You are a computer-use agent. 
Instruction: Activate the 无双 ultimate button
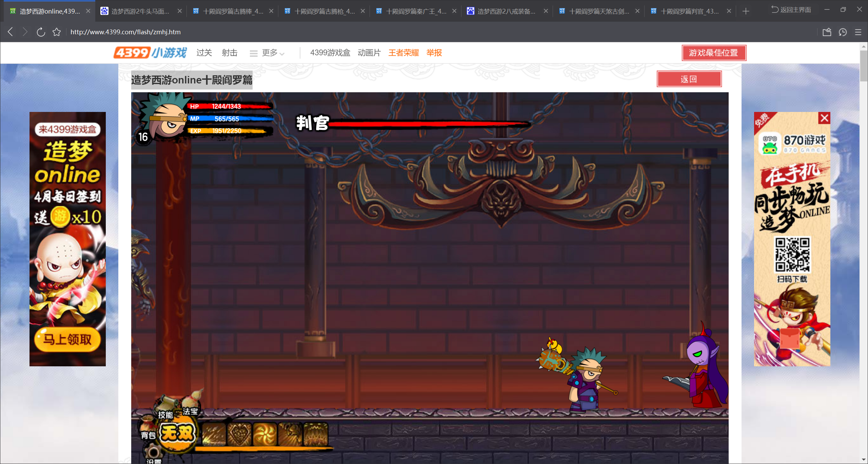pyautogui.click(x=178, y=433)
